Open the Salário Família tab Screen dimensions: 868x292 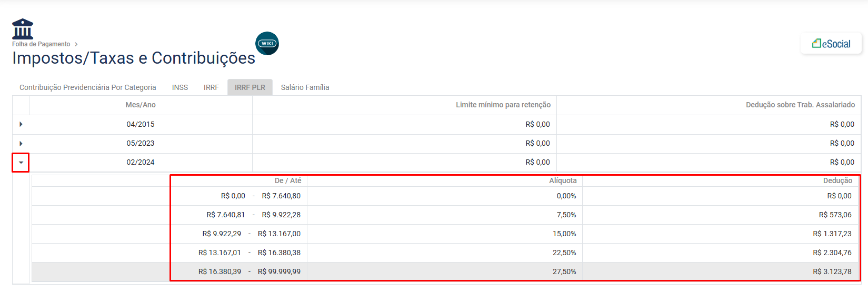point(305,87)
